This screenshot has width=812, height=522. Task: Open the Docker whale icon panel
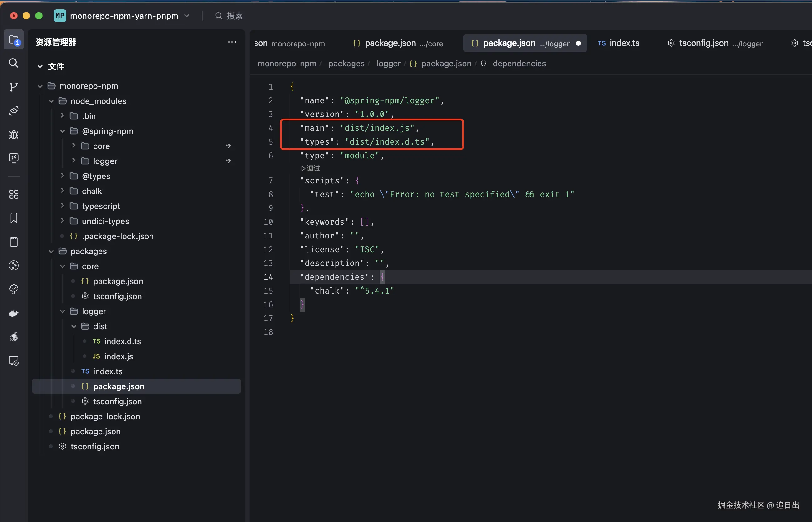coord(13,313)
